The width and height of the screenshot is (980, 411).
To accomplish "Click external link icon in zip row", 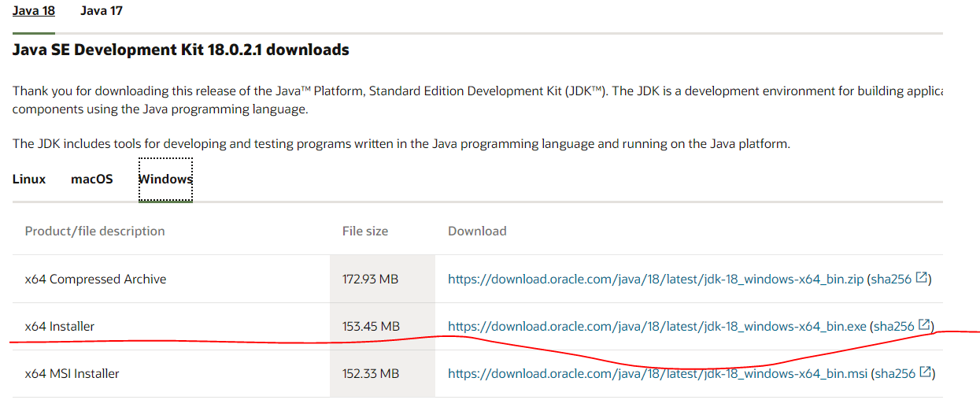I will (x=922, y=278).
